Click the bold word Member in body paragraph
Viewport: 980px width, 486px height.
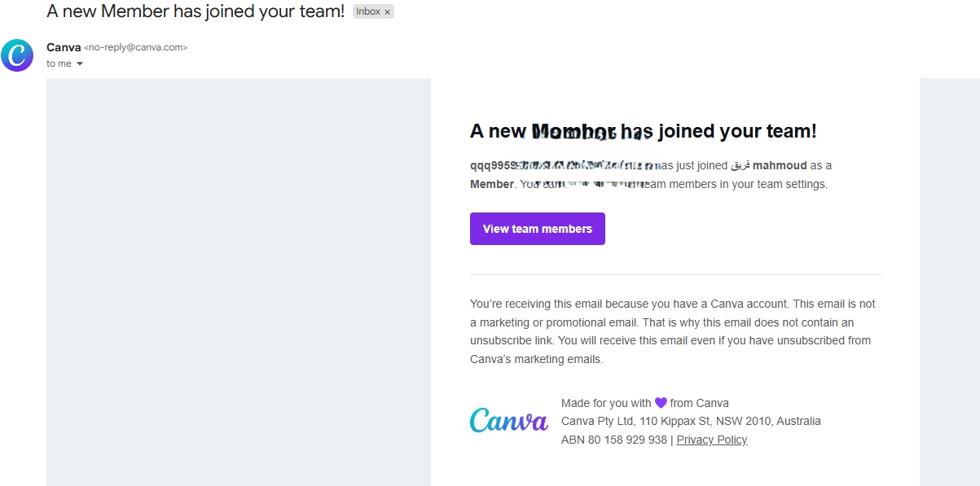[491, 184]
